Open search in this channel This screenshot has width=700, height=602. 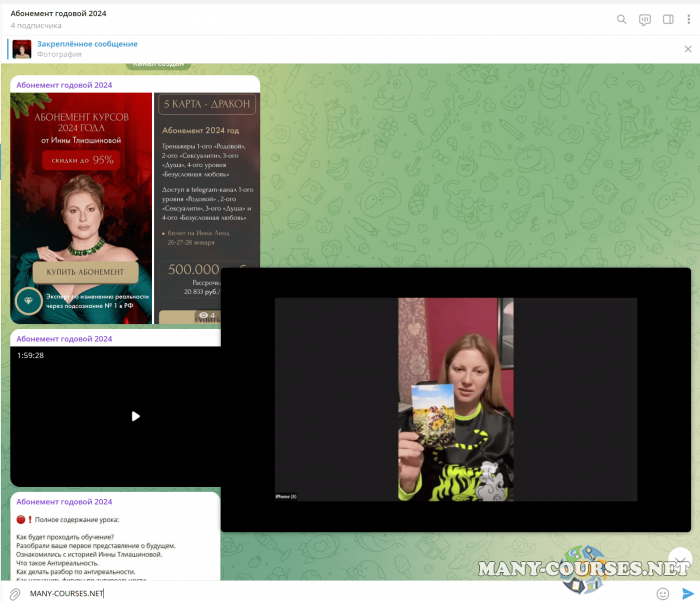622,19
